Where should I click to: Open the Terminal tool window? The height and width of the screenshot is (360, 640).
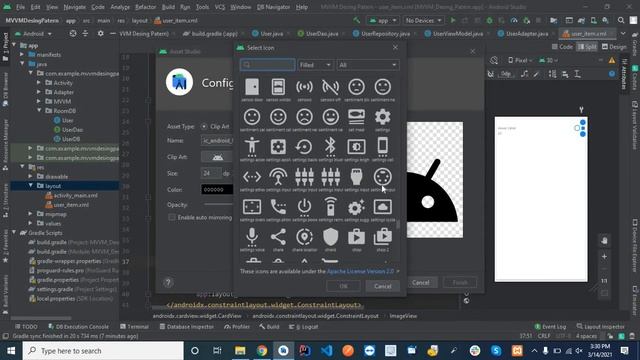point(134,327)
